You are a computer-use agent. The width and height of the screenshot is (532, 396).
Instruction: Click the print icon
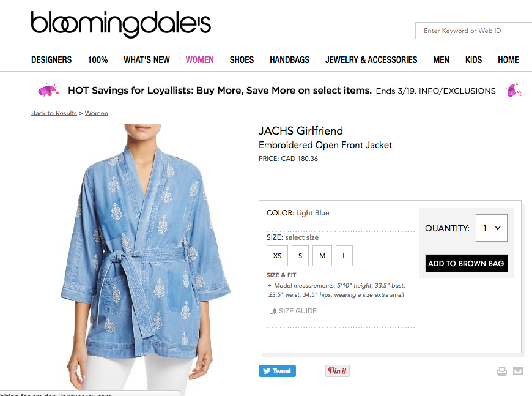click(x=502, y=371)
